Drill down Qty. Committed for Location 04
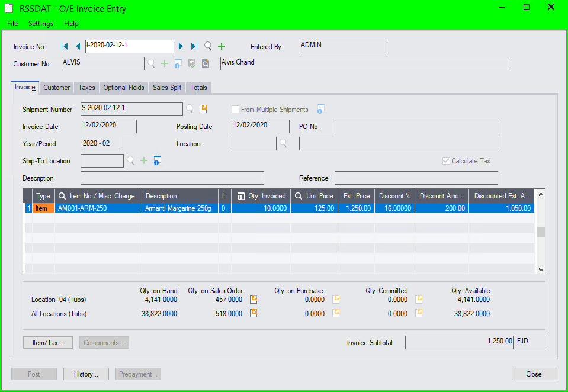Image resolution: width=568 pixels, height=392 pixels. click(419, 299)
